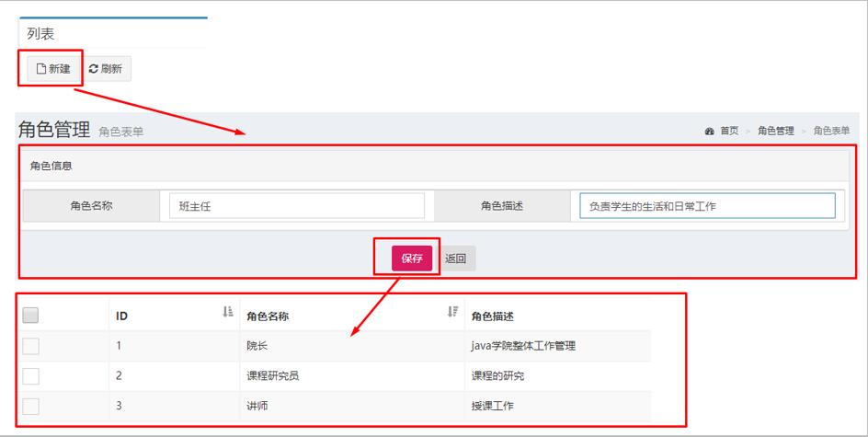Click the dashboard icon beside 首页
The width and height of the screenshot is (868, 437).
[709, 132]
